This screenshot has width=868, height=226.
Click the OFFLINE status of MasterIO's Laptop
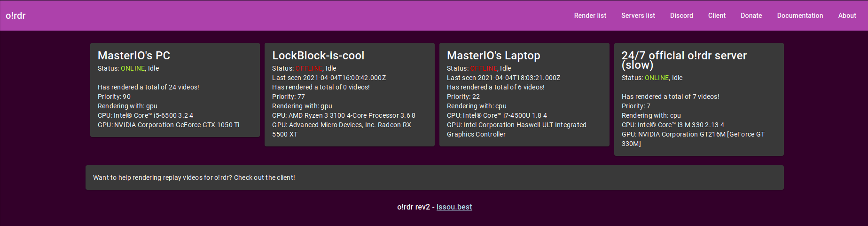tap(484, 68)
